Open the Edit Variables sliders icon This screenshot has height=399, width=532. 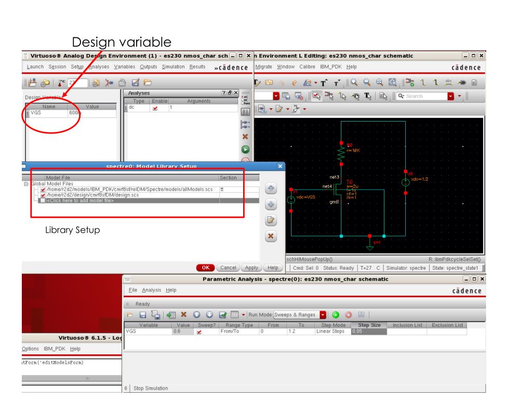click(x=245, y=112)
